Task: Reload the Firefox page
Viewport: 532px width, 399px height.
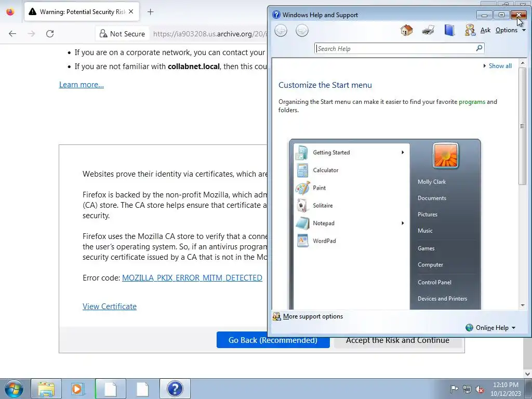Action: (50, 34)
